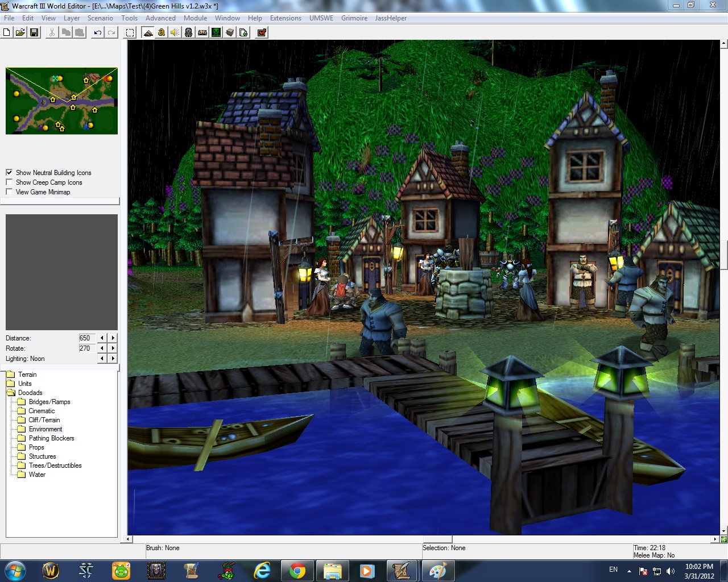This screenshot has width=728, height=582.
Task: Open World of Warcraft taskbar icon
Action: pyautogui.click(x=51, y=570)
